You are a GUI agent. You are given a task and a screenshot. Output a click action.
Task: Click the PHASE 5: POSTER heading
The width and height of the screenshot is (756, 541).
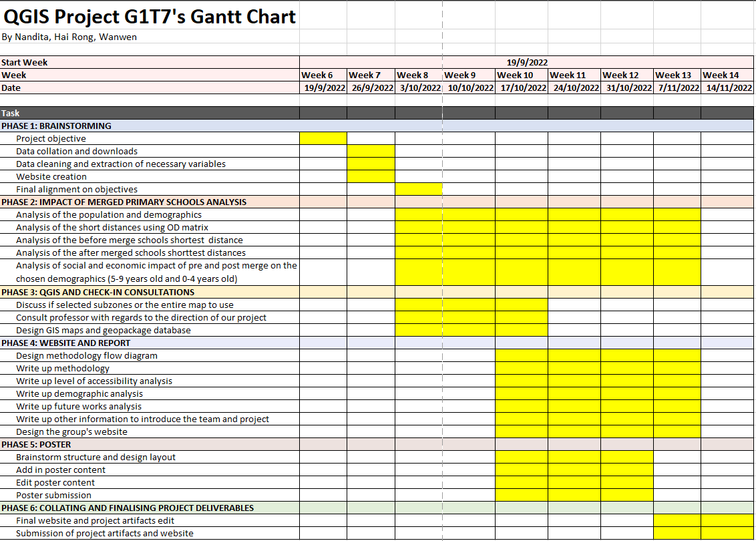point(37,444)
